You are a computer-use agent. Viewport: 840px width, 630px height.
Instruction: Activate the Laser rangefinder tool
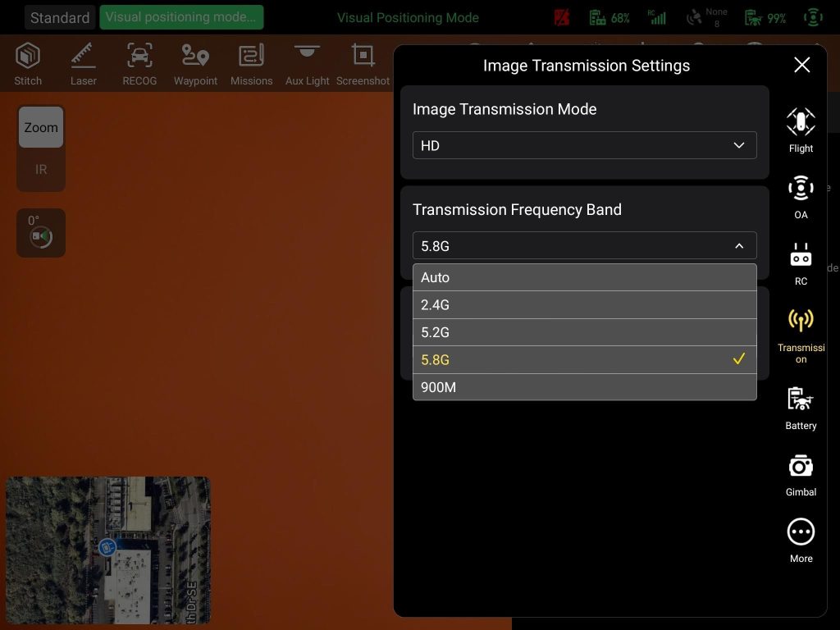[83, 64]
